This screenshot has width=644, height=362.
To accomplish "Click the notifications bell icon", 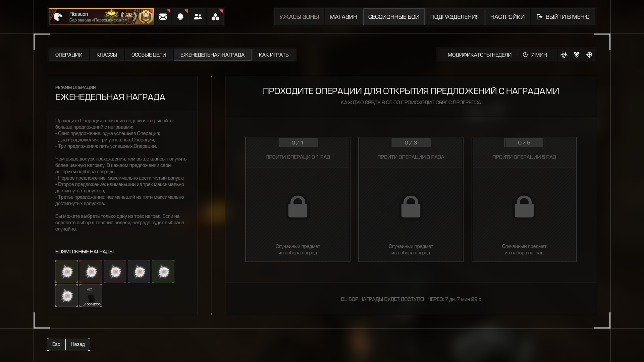I will 180,17.
